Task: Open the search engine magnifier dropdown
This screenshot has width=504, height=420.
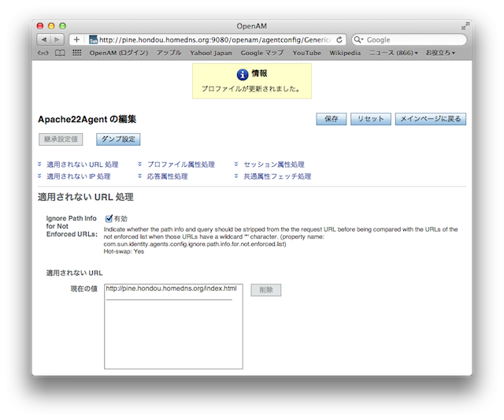Action: [x=359, y=39]
